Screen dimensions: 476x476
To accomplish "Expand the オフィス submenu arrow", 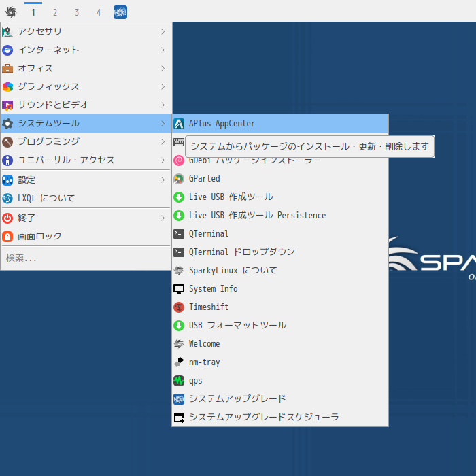I will [163, 69].
